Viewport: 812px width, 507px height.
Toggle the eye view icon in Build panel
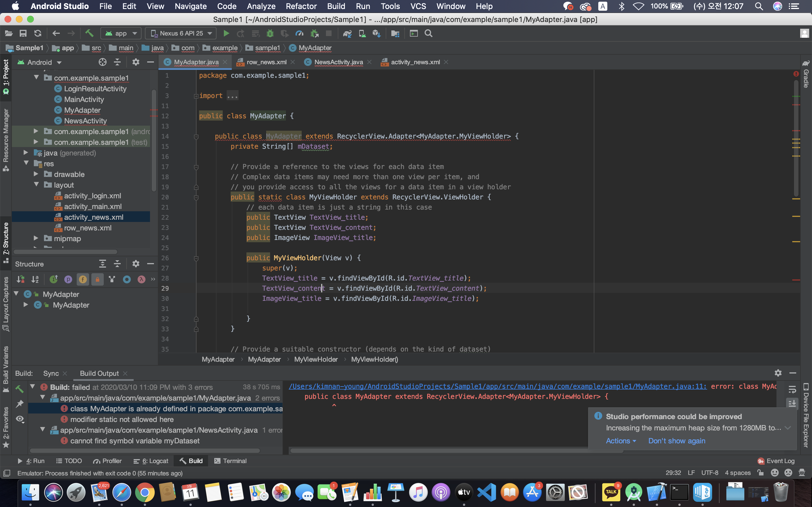tap(20, 419)
